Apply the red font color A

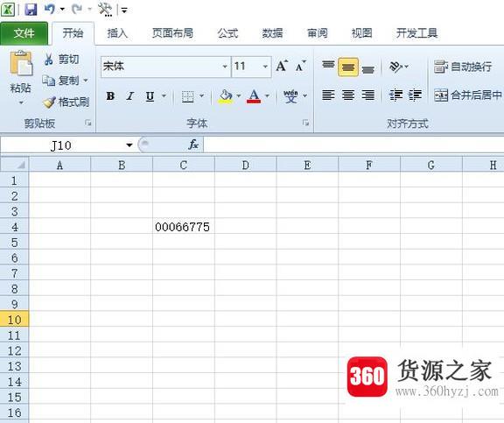pyautogui.click(x=254, y=96)
